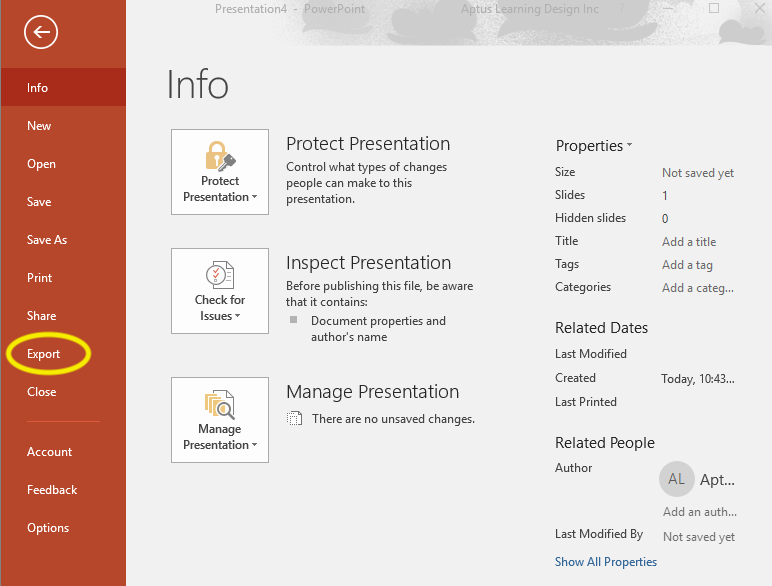772x586 pixels.
Task: Click the author name Apt...
Action: (717, 480)
